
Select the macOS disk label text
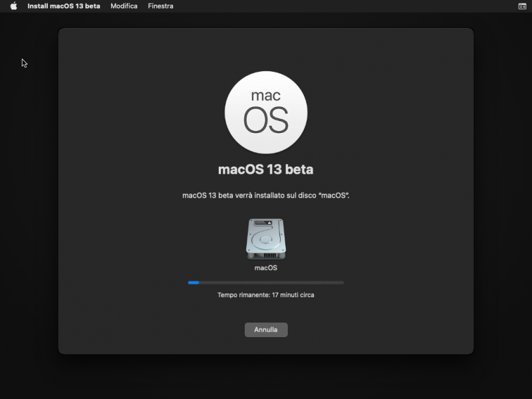tap(266, 267)
